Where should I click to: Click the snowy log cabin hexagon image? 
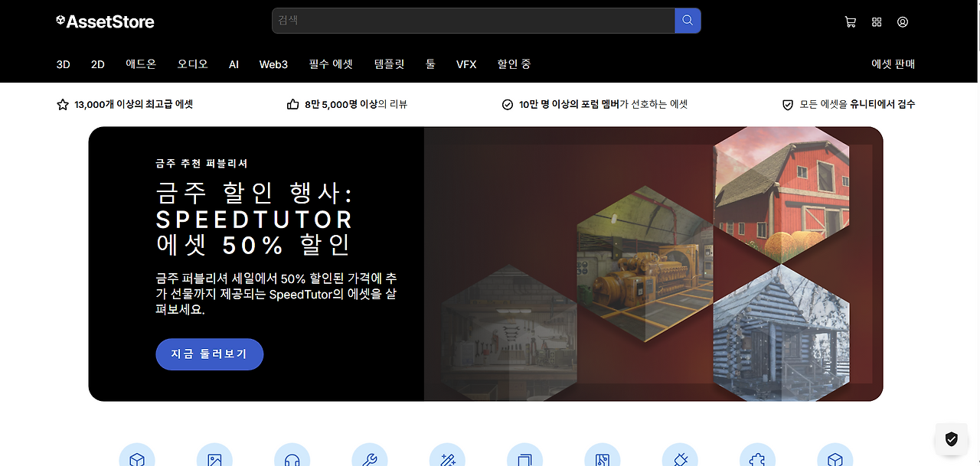pyautogui.click(x=782, y=334)
